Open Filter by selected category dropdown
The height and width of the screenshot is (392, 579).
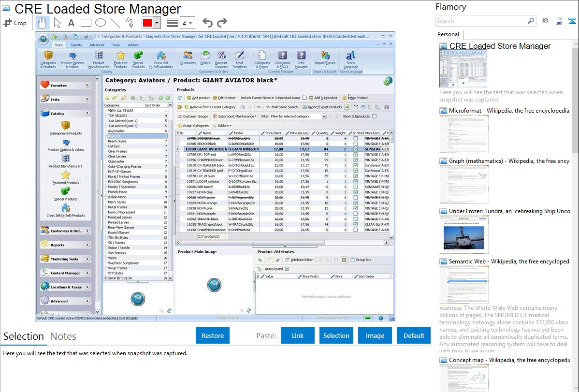(324, 116)
